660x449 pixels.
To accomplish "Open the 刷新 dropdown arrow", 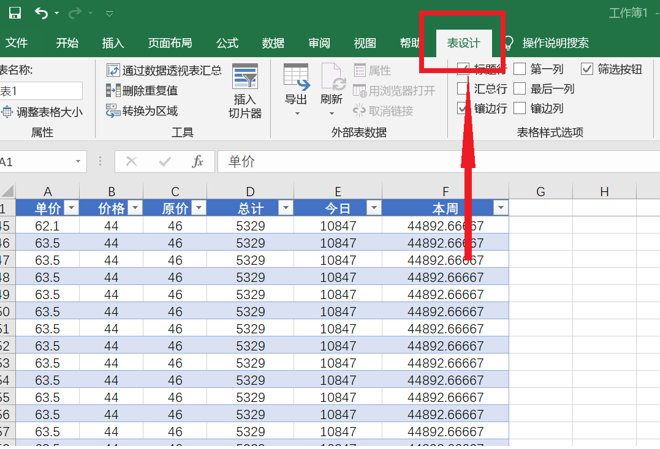I will (331, 113).
